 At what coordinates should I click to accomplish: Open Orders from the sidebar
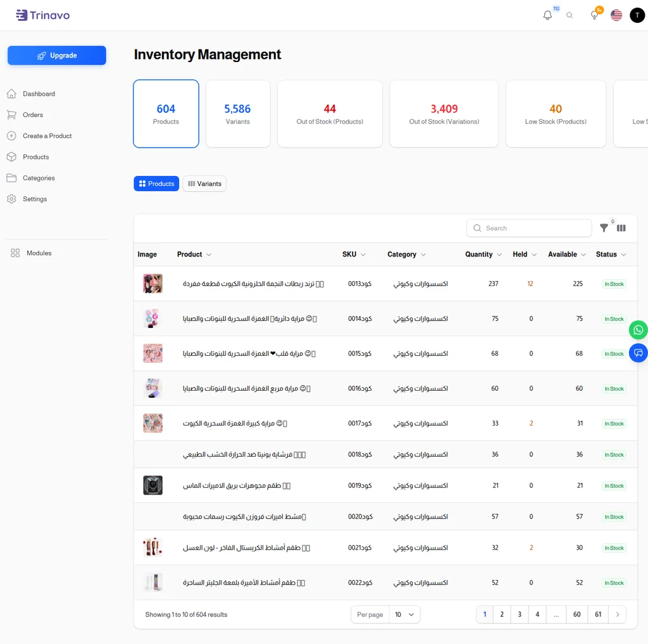pyautogui.click(x=33, y=115)
